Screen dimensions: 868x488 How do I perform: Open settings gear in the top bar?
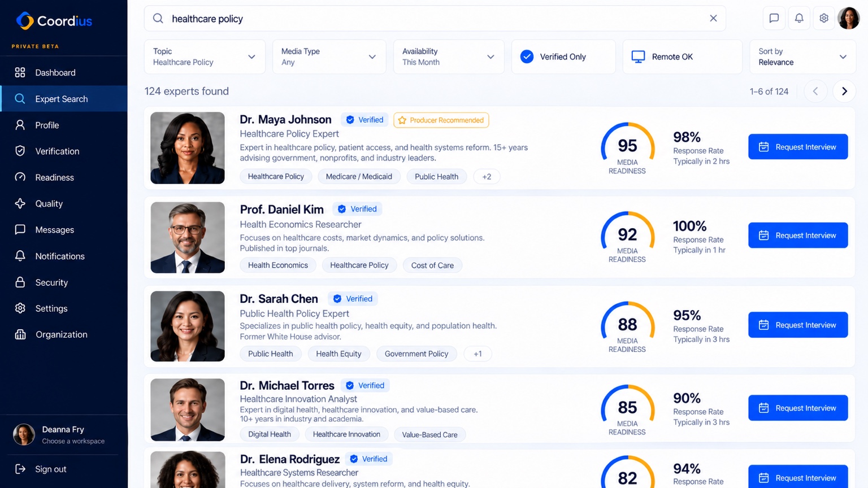824,18
